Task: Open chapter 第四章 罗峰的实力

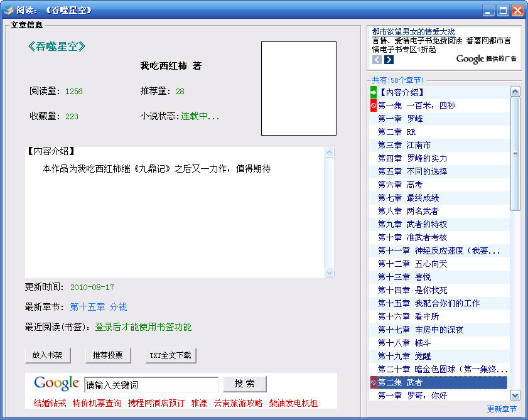Action: point(439,158)
